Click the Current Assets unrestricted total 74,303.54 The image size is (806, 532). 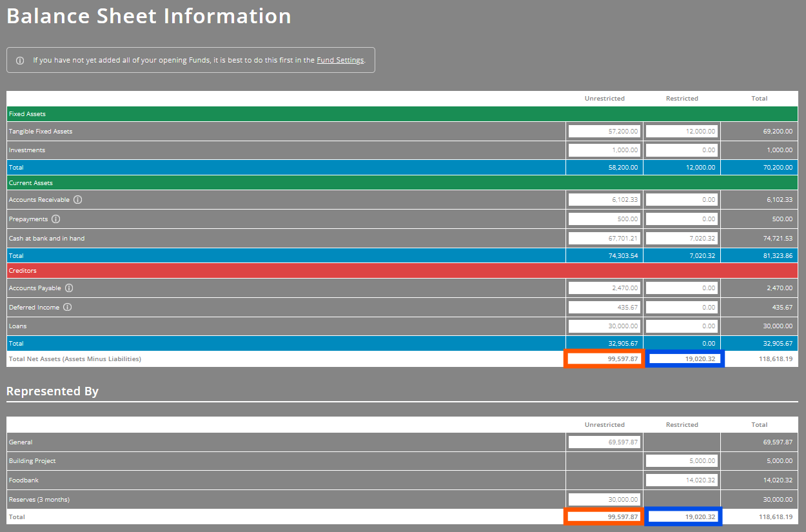[623, 256]
